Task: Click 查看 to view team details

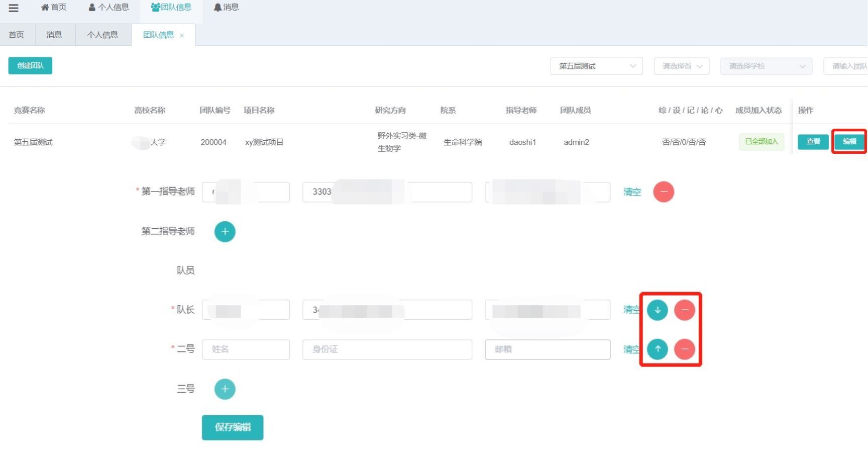Action: coord(813,142)
